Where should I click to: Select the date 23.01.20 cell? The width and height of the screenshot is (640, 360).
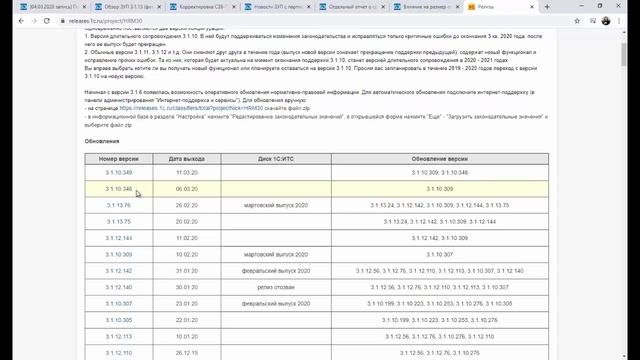[x=187, y=304]
